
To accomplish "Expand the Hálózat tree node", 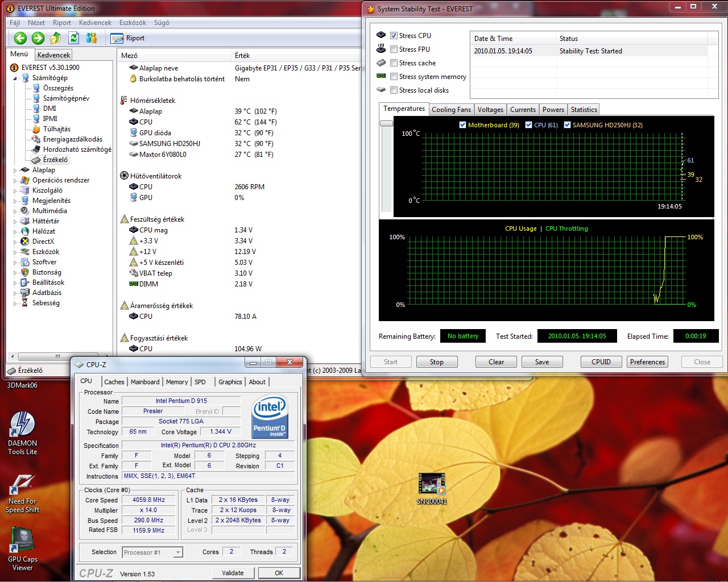I will coord(15,231).
